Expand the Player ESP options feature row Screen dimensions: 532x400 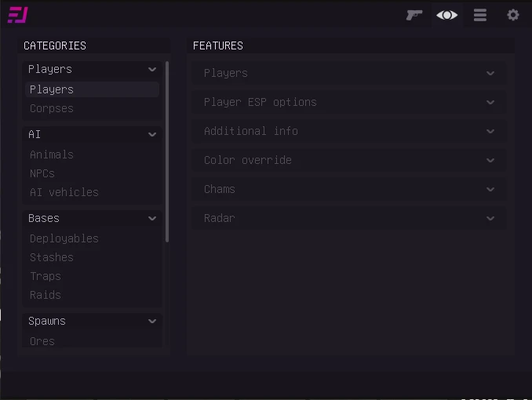click(x=349, y=102)
